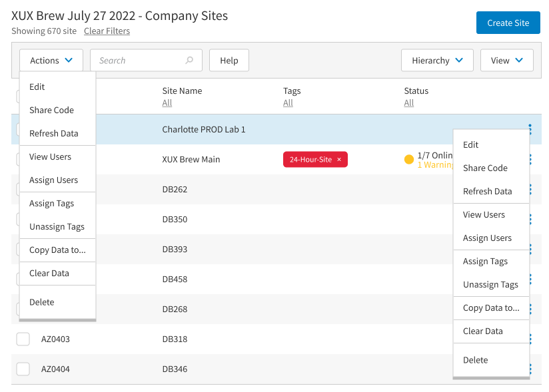The image size is (549, 392).
Task: Click the DB318 site name
Action: tap(175, 339)
